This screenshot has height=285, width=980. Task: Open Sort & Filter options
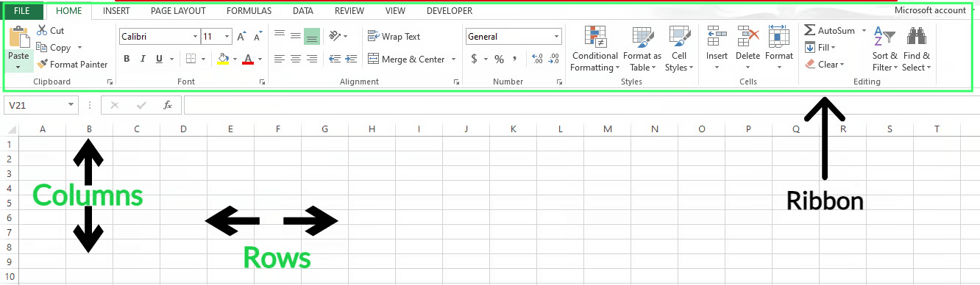pyautogui.click(x=885, y=48)
